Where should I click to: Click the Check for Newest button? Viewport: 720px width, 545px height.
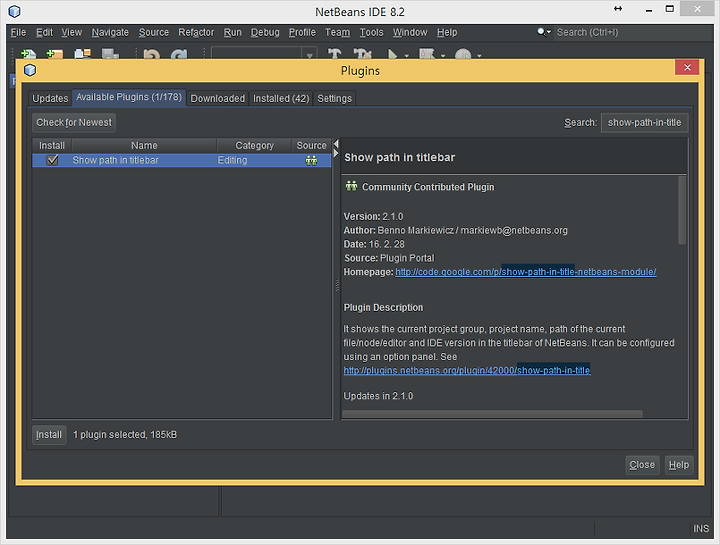click(x=74, y=123)
